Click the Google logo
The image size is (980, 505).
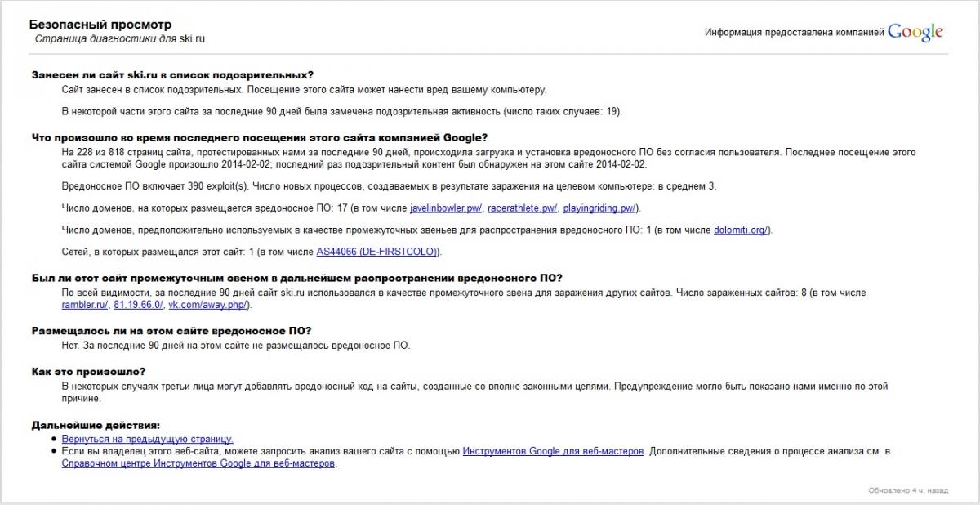click(x=915, y=32)
